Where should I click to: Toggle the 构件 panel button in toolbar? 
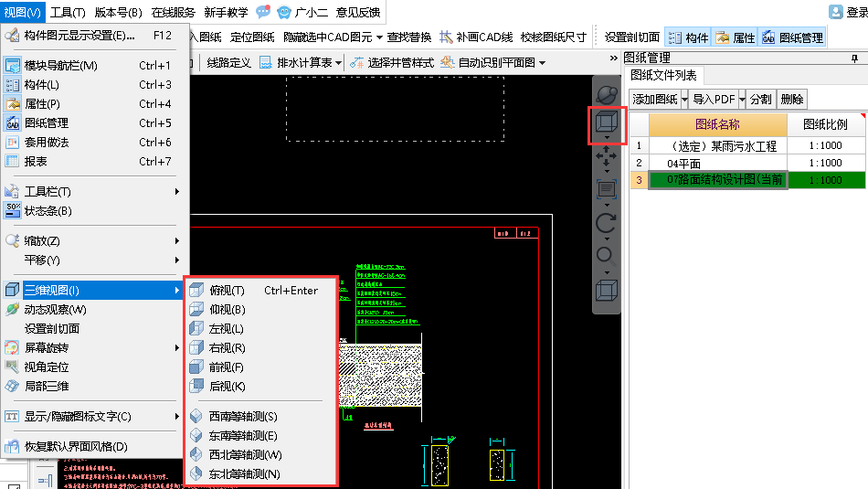coord(688,37)
